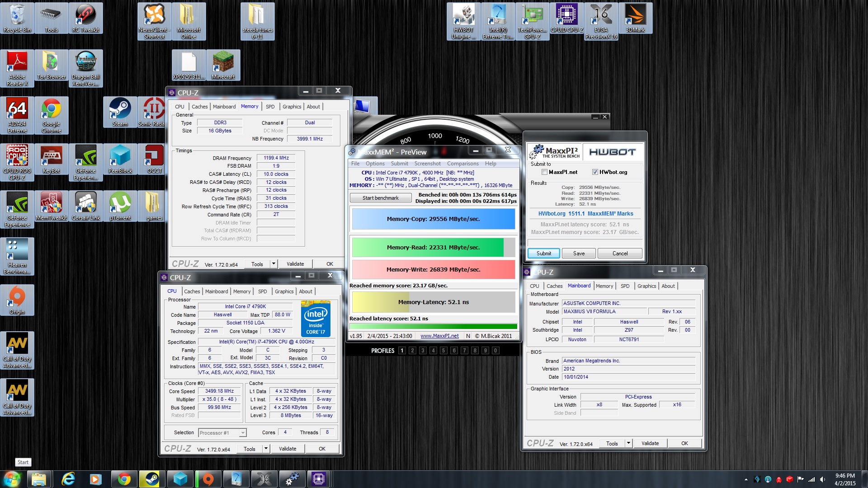Click Memory-Latency result bar
868x488 pixels.
[433, 302]
